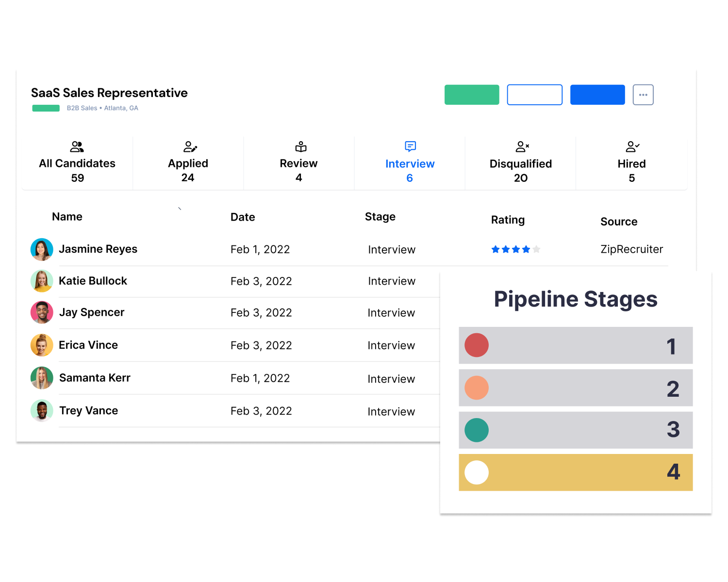Screen dimensions: 728x582
Task: Click the white outlined header button
Action: [x=534, y=95]
